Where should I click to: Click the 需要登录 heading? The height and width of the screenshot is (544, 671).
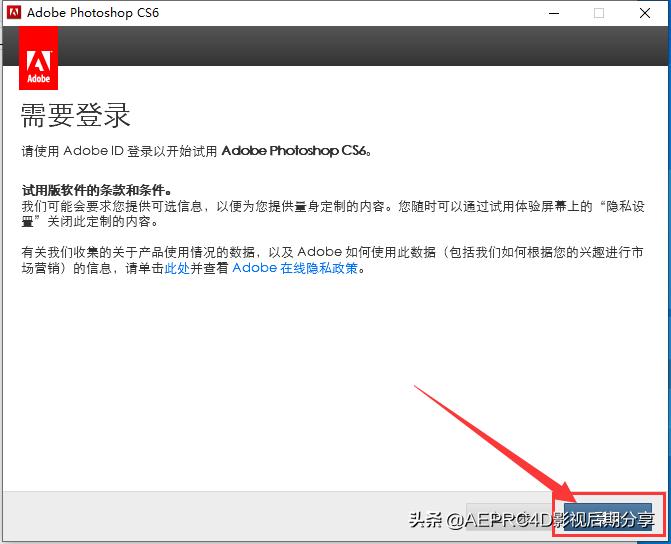75,116
